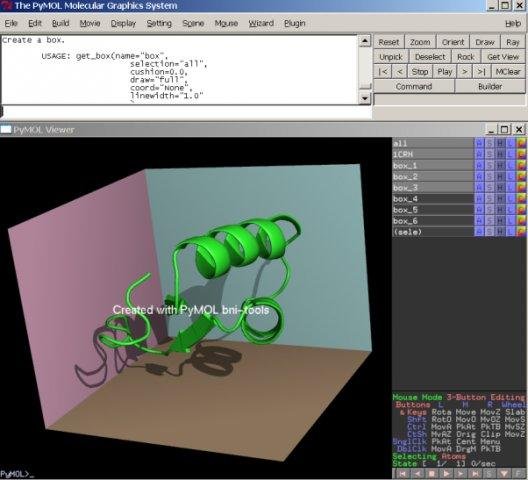Screen dimensions: 528x480
Task: Open the Plugin menu
Action: point(295,23)
